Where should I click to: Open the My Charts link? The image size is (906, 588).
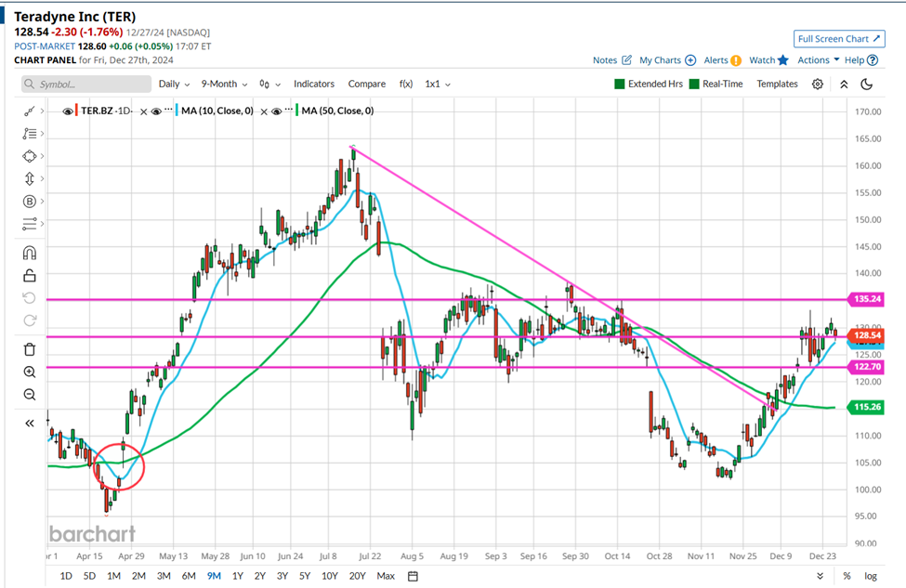click(667, 60)
